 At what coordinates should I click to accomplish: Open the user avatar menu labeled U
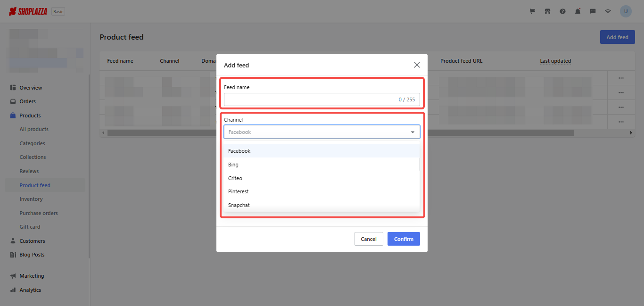[626, 11]
